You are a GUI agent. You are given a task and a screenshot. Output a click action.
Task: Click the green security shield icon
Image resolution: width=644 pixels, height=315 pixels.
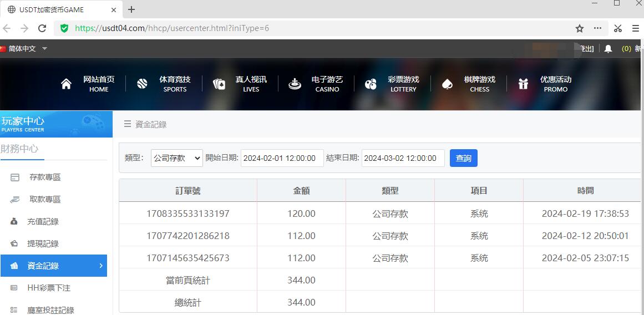click(64, 28)
